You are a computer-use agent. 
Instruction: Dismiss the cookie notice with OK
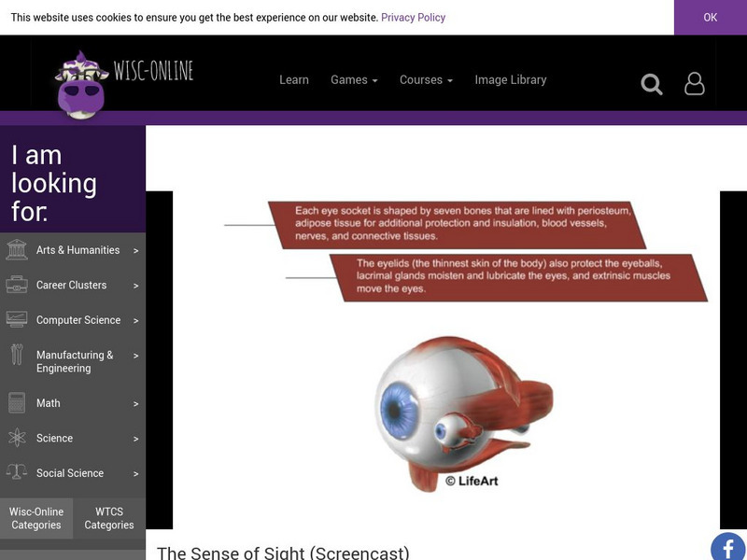point(708,17)
